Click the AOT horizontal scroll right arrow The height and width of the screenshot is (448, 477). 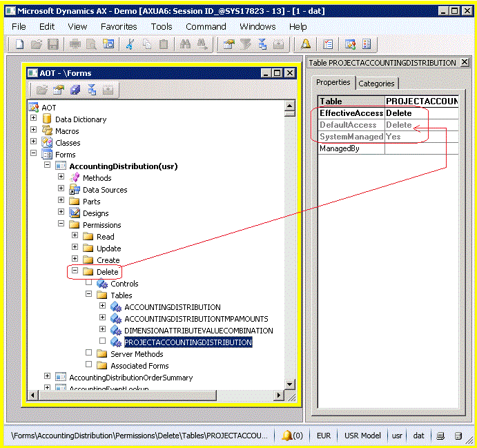(278, 396)
